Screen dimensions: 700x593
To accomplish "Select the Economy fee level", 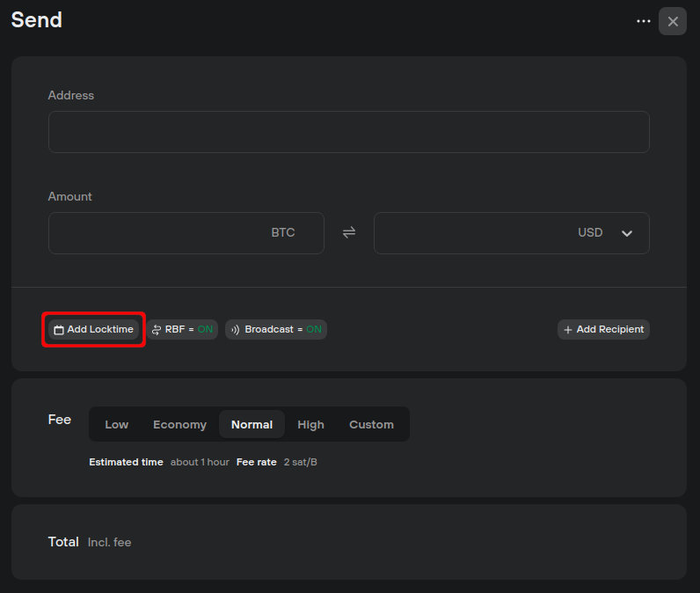I will (x=180, y=424).
